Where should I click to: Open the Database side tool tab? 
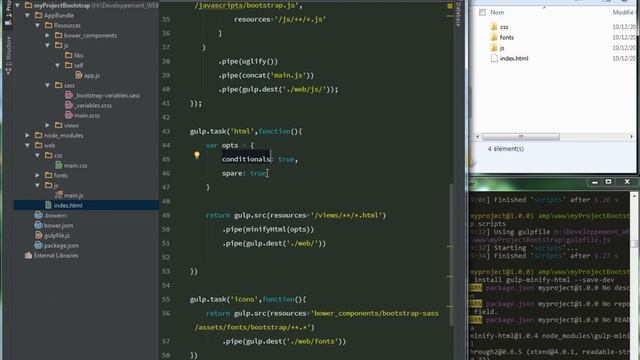pyautogui.click(x=458, y=13)
